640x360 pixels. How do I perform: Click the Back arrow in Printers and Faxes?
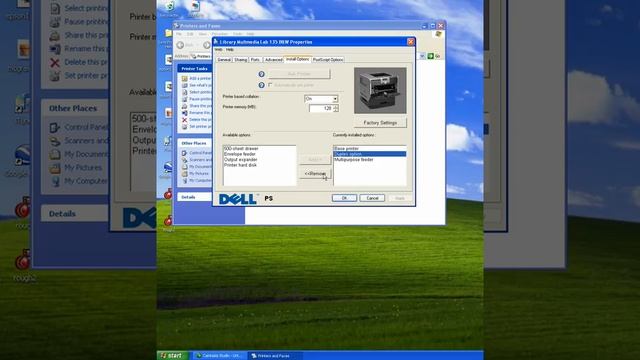tap(180, 45)
